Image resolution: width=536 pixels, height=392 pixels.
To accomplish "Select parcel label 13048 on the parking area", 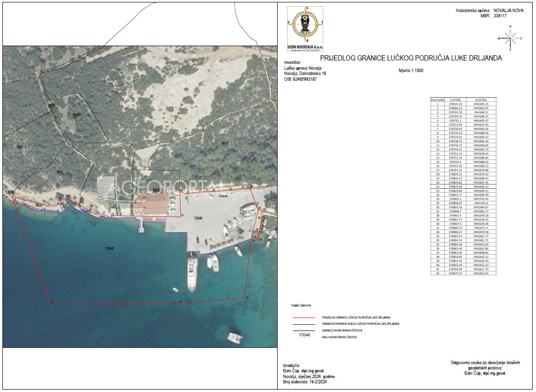I will point(198,218).
